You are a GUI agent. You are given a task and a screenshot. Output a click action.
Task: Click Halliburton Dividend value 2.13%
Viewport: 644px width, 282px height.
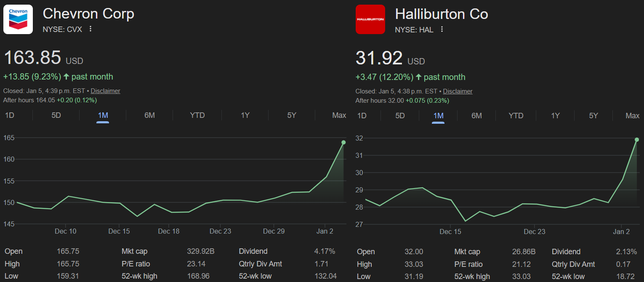626,252
